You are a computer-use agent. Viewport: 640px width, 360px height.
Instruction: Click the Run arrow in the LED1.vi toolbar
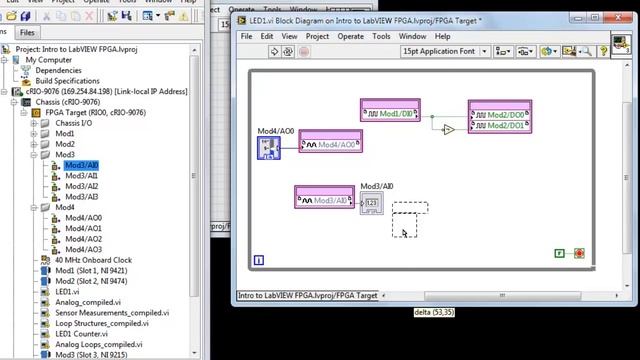(x=274, y=51)
